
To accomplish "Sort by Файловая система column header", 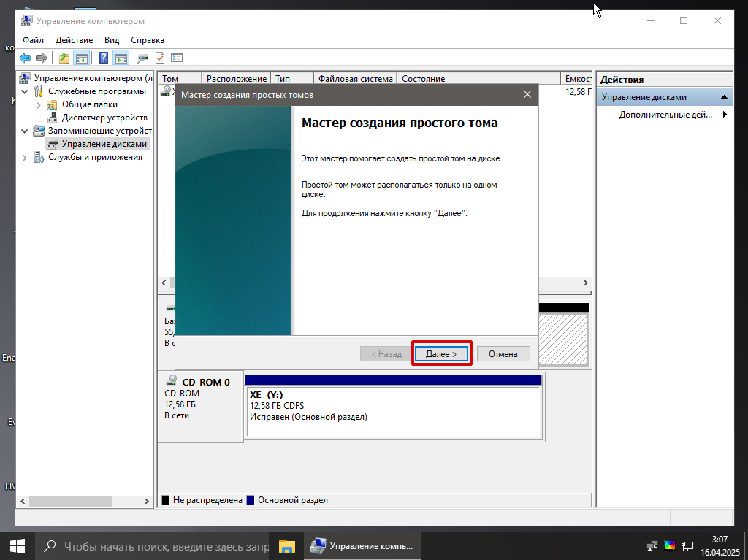I will pyautogui.click(x=356, y=79).
